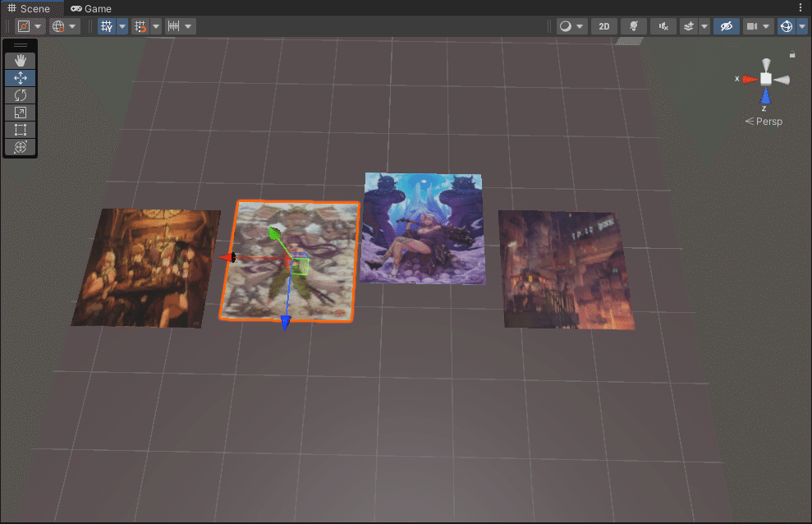Image resolution: width=812 pixels, height=524 pixels.
Task: Click the center cube of orientation gizmo
Action: coord(766,79)
